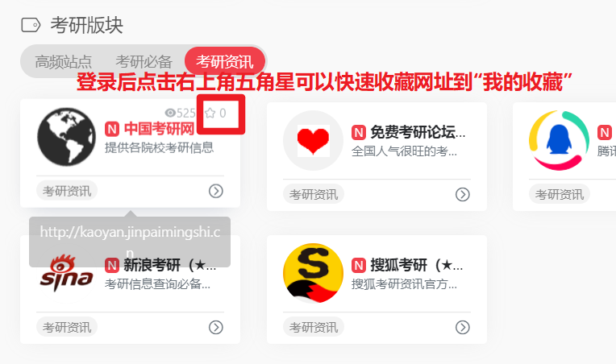Click the red heart logo of 免费考研论坛

313,140
